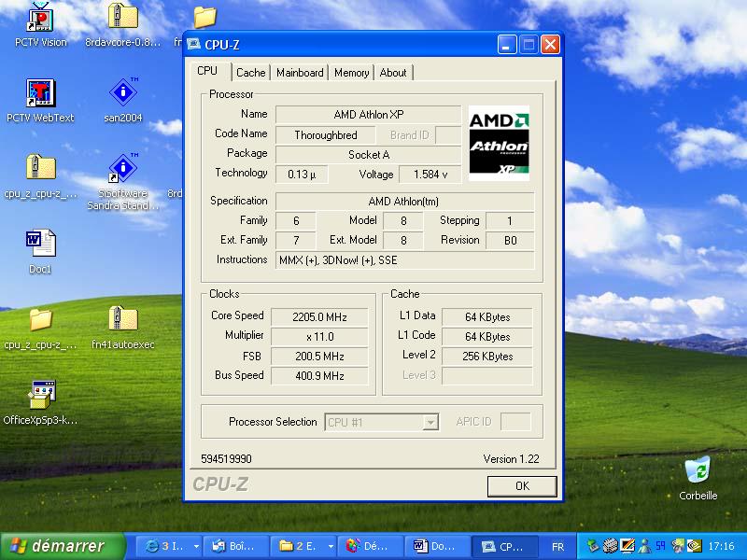Open the Memory tab
Screen dimensions: 747x560
tap(352, 73)
